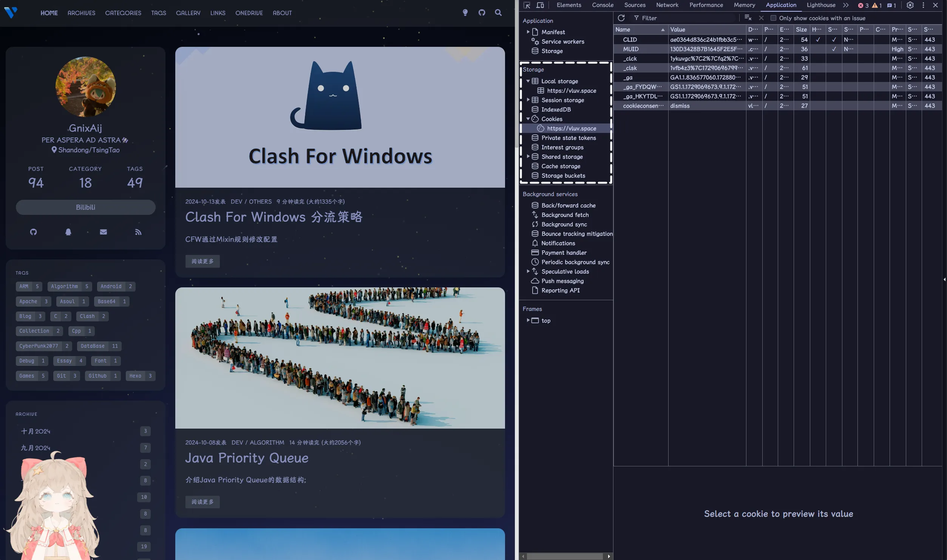The height and width of the screenshot is (560, 947).
Task: Open Notifications under Background services
Action: [x=558, y=243]
